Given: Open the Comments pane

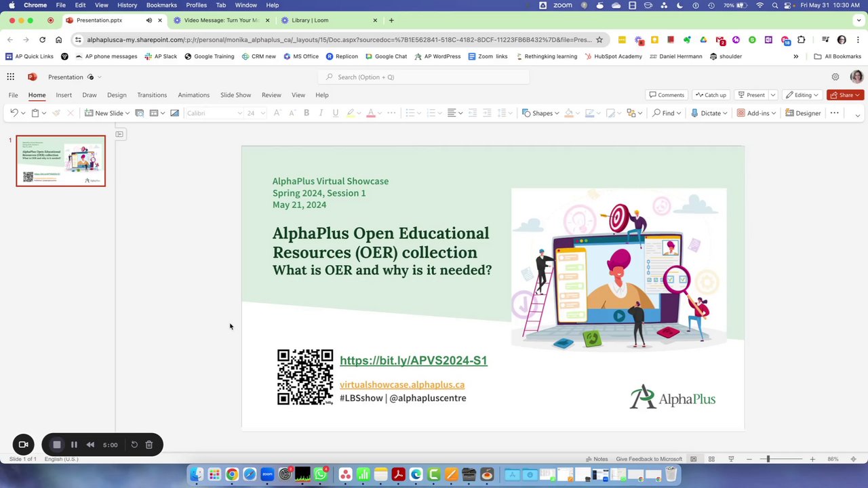Looking at the screenshot, I should click(667, 95).
